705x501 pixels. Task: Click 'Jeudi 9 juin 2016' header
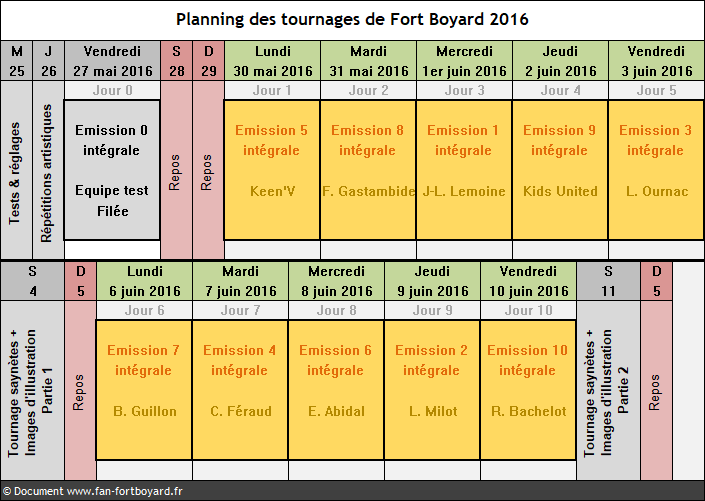click(x=433, y=281)
